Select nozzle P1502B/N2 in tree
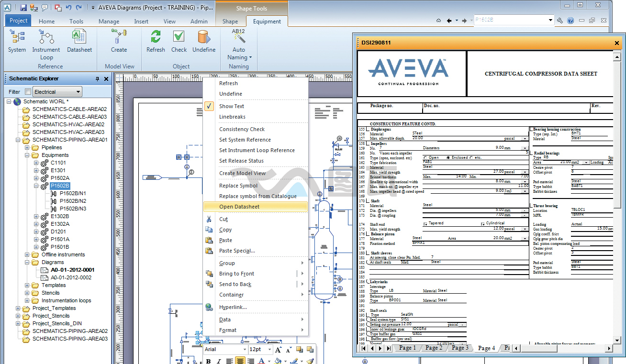626x364 pixels. point(73,201)
